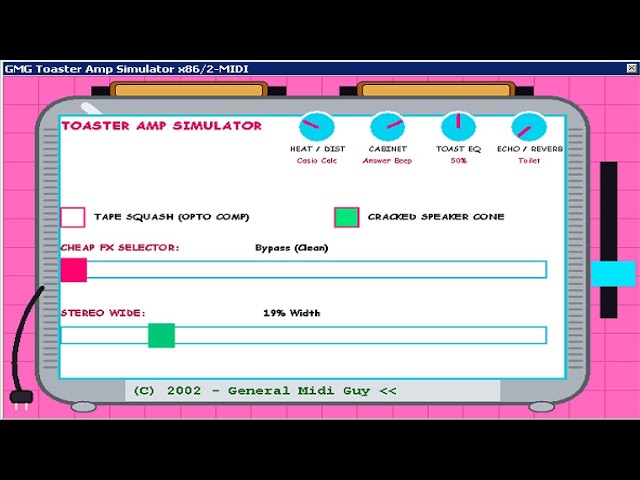Viewport: 640px width, 480px height.
Task: Click the TOAST EQ knob
Action: tap(458, 127)
